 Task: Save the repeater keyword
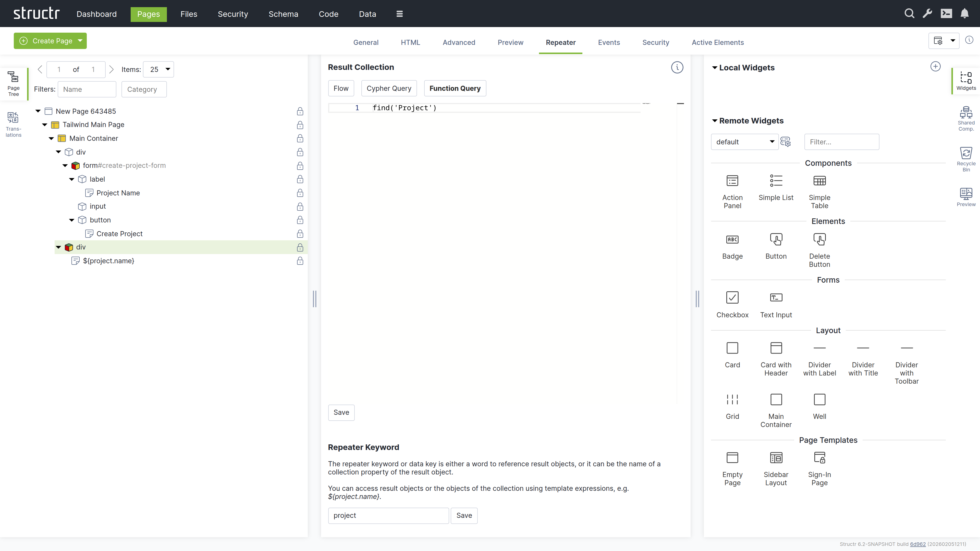[x=464, y=515]
